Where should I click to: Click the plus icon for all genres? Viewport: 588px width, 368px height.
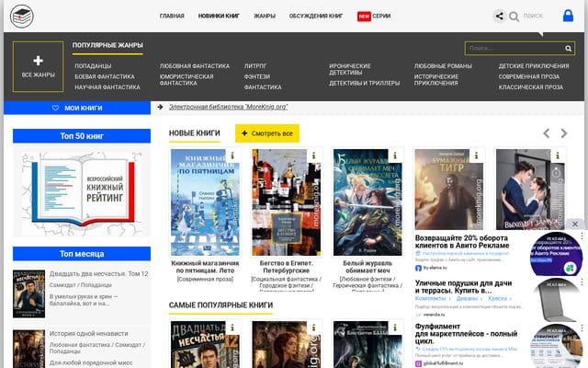tap(38, 61)
